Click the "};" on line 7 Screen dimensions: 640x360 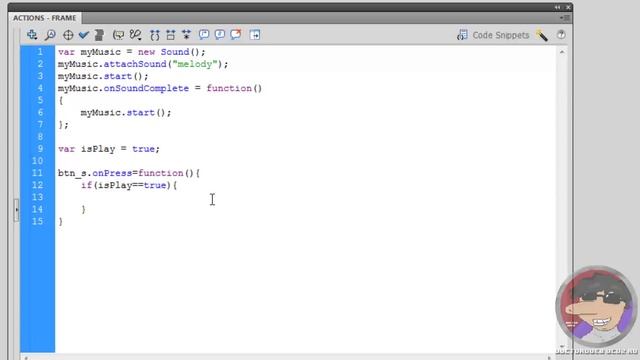(63, 124)
